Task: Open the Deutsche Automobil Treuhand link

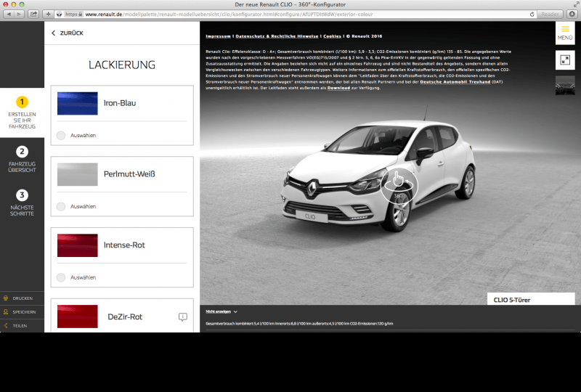Action: [455, 82]
